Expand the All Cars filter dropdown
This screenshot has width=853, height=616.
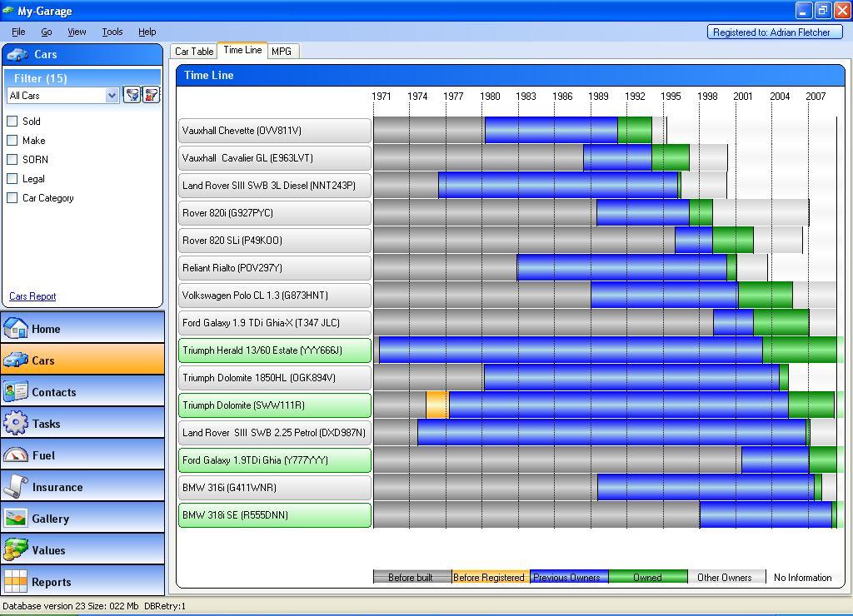[112, 96]
